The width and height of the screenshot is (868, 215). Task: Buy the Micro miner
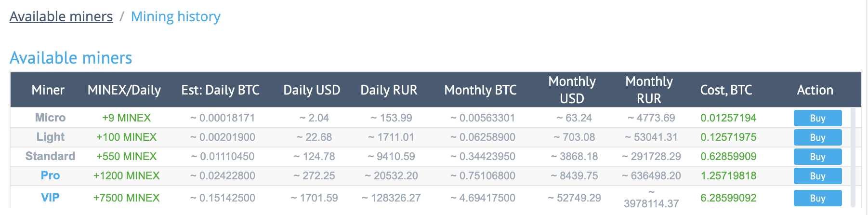tap(817, 118)
